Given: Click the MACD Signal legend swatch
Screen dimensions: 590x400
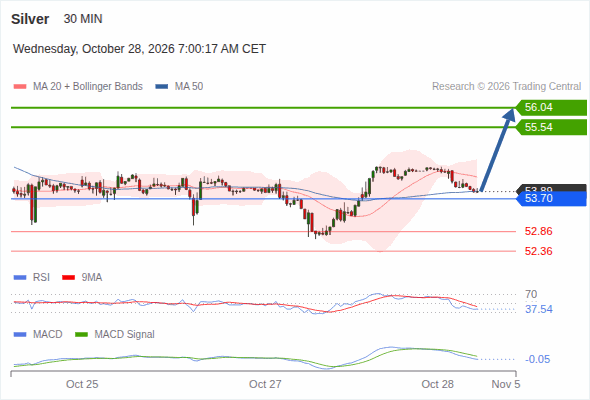Looking at the screenshot, I should (x=81, y=335).
